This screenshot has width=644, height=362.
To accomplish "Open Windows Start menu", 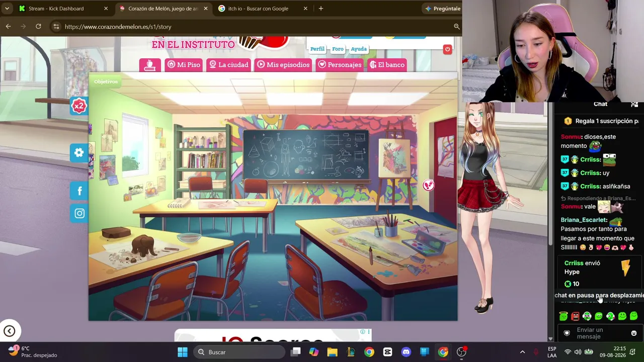I will point(183,352).
